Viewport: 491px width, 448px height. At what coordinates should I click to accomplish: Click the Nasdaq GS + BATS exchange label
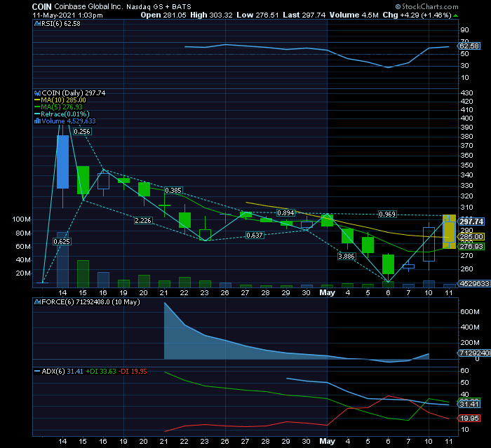point(159,6)
